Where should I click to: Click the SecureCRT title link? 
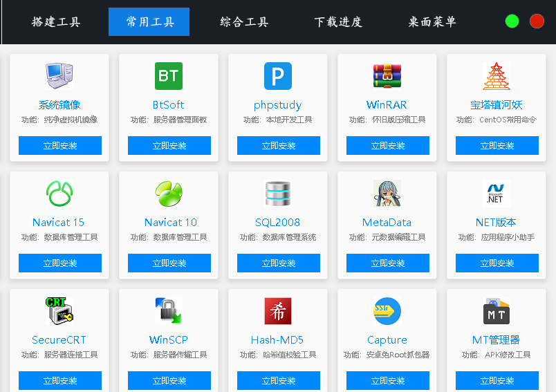point(59,340)
